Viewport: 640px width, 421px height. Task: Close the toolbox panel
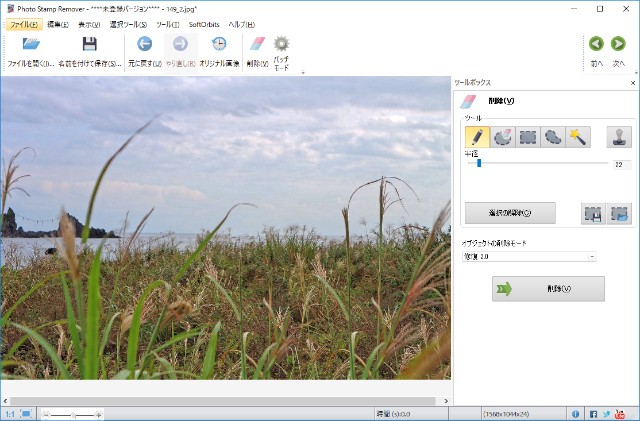pos(631,84)
